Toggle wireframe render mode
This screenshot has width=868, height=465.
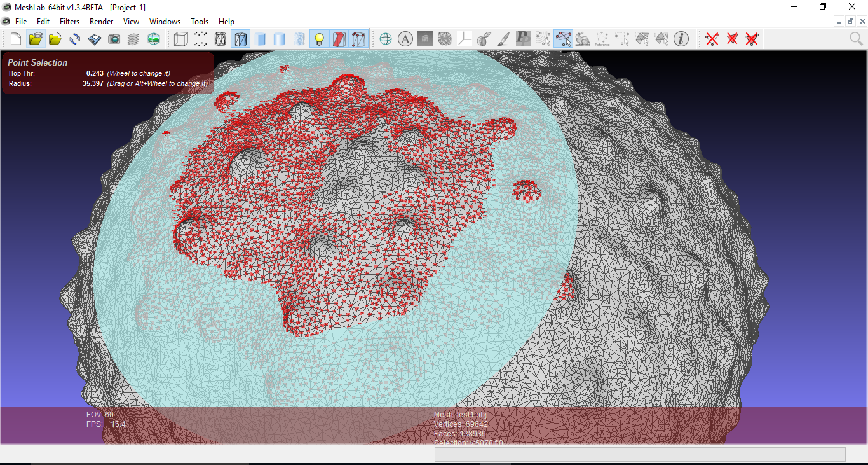point(220,39)
